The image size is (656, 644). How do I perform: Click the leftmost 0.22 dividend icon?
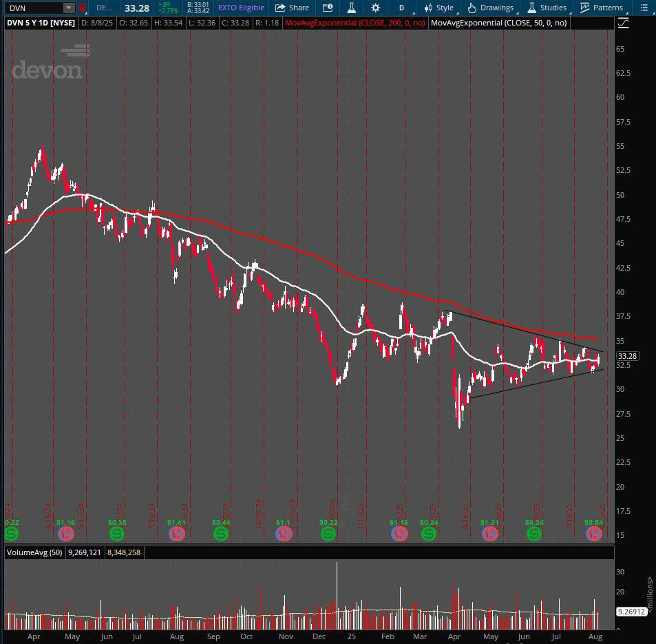click(11, 534)
